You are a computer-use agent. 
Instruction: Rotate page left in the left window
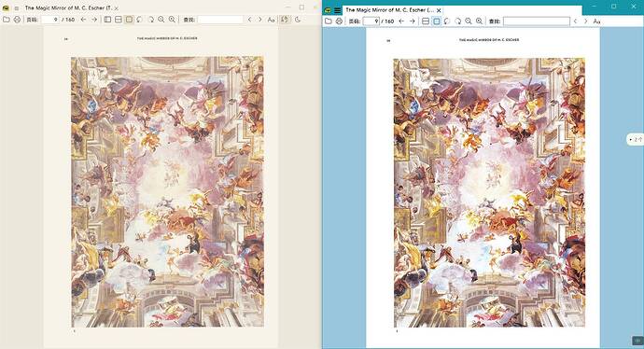click(140, 20)
